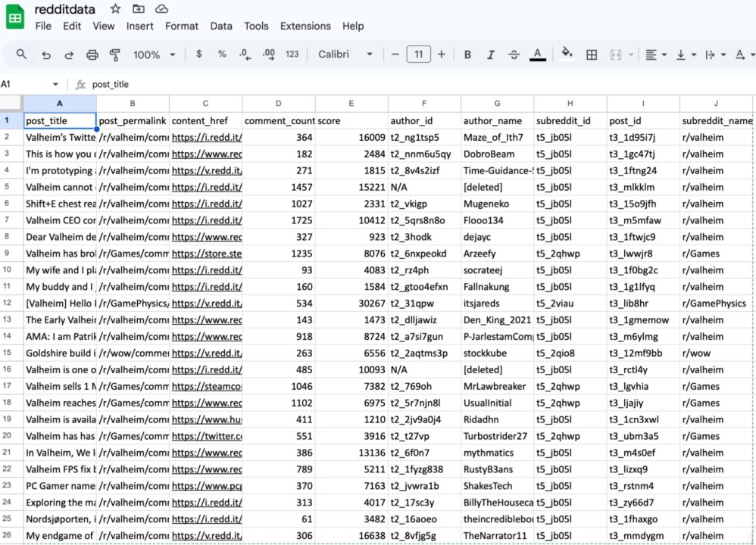Open the i.redd.it link in row 2
This screenshot has width=756, height=545.
click(207, 137)
